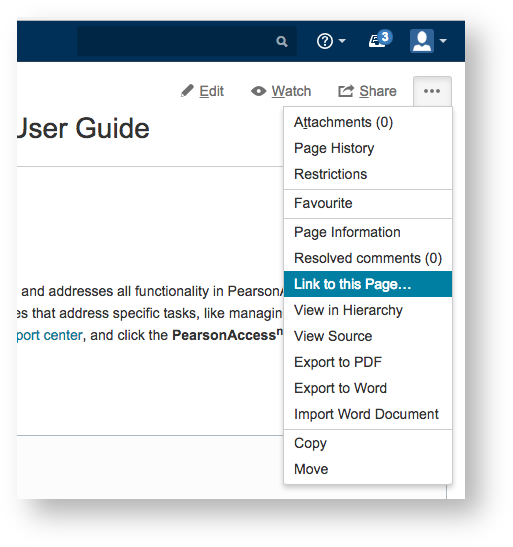Collapse the ellipsis more-actions menu
Screen dimensions: 513x547
tap(432, 91)
